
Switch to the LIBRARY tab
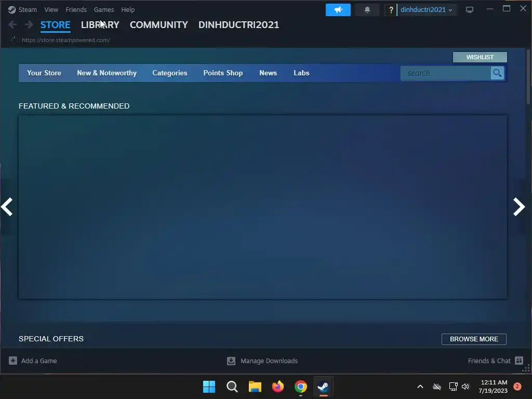[x=100, y=25]
